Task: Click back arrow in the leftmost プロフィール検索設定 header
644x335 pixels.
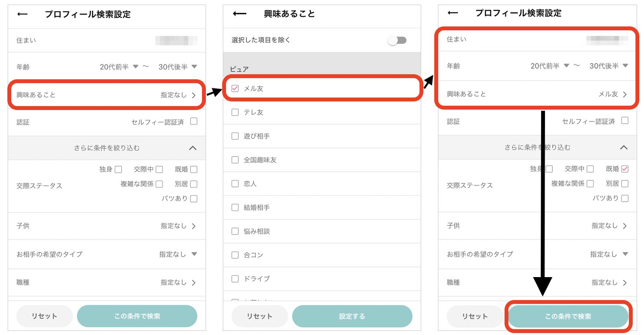Action: (x=23, y=14)
